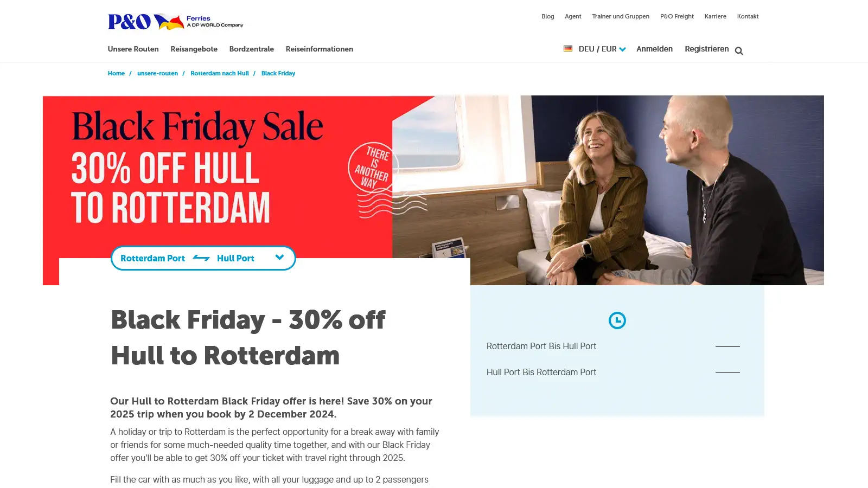The image size is (868, 488).
Task: Click the Registrieren link
Action: coord(706,49)
